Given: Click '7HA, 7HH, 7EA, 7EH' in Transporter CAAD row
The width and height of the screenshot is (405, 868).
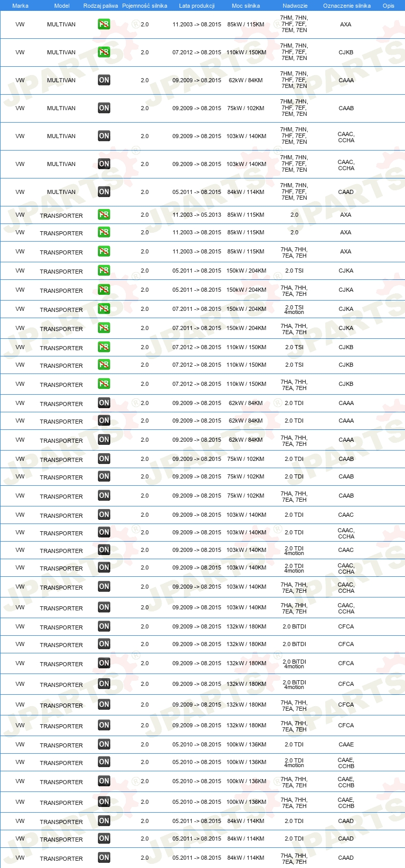Looking at the screenshot, I should pyautogui.click(x=294, y=858).
